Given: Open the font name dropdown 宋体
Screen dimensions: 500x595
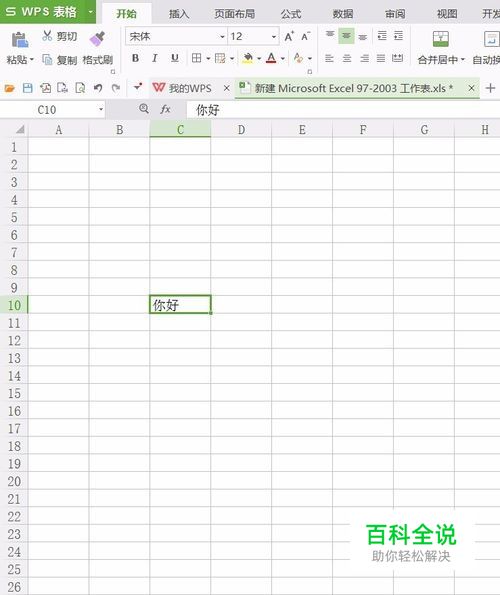Looking at the screenshot, I should point(222,37).
